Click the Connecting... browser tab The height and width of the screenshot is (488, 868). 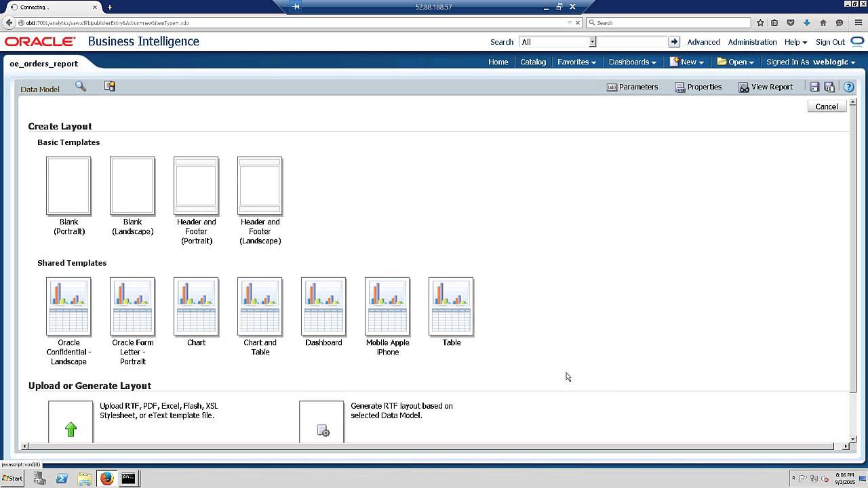(52, 7)
